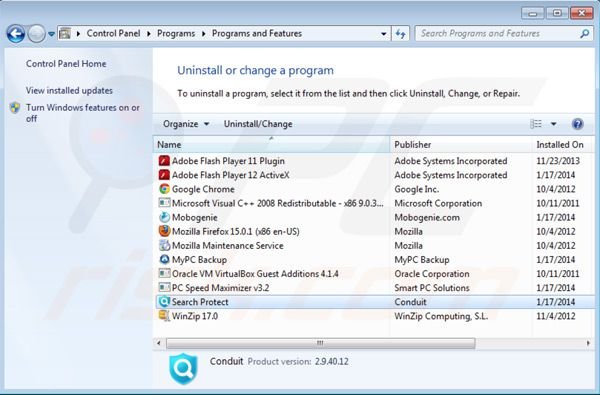
Task: Click the Mozilla Maintenance Service icon
Action: [x=164, y=245]
